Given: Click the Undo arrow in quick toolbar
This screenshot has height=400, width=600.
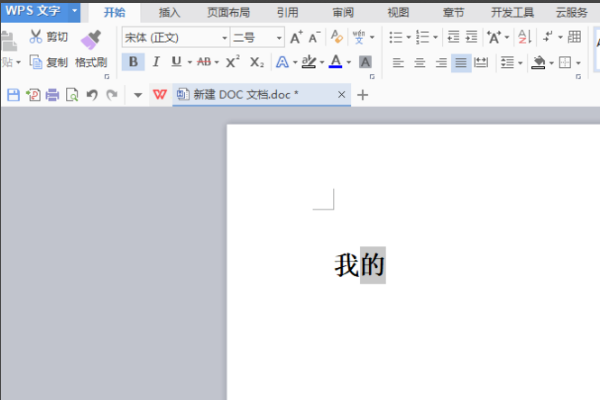Looking at the screenshot, I should tap(92, 95).
